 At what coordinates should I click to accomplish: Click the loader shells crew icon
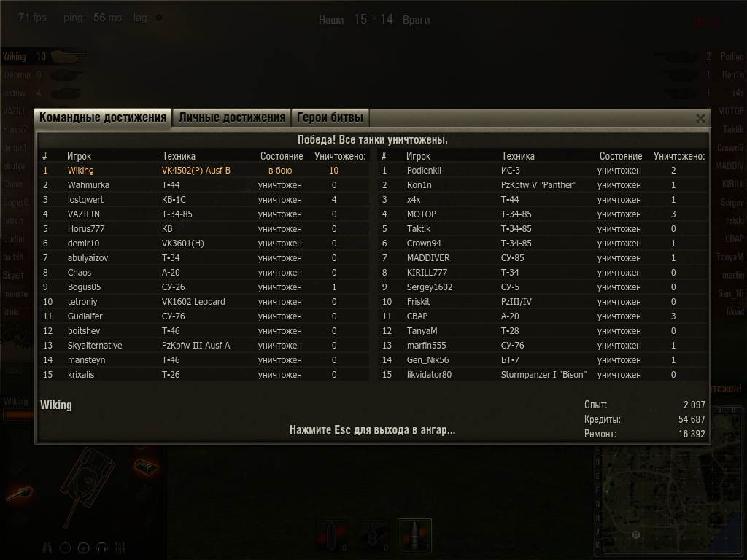point(120,548)
